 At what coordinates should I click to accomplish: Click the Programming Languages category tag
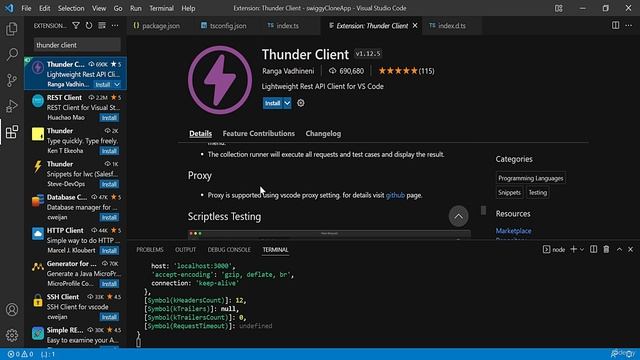point(531,178)
